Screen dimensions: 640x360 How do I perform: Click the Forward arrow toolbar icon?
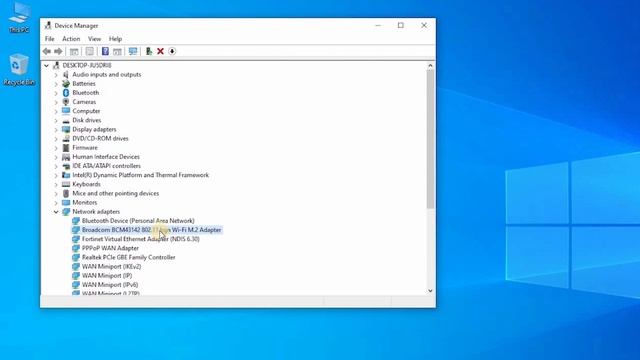click(58, 51)
